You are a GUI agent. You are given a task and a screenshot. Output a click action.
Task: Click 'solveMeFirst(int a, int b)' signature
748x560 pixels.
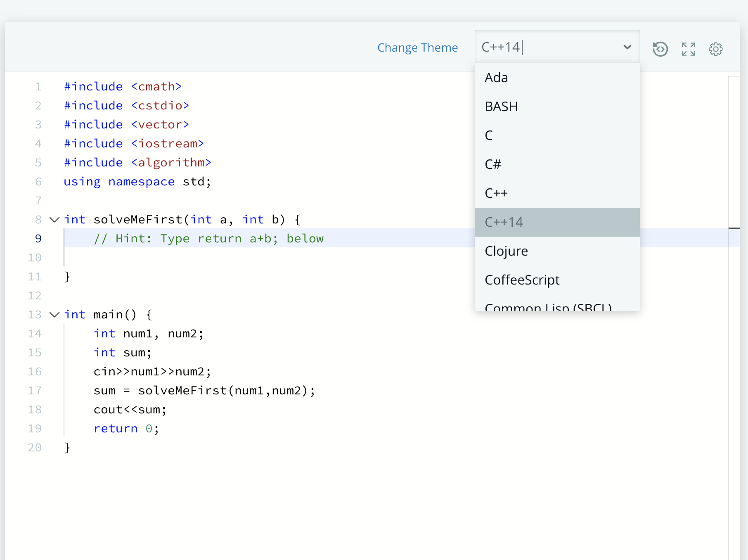click(189, 219)
